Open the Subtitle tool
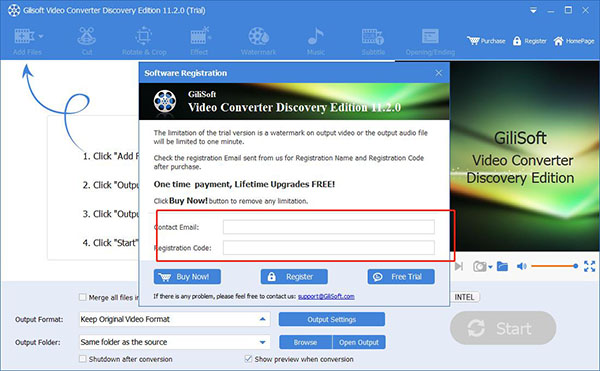The height and width of the screenshot is (371, 600). click(x=373, y=41)
